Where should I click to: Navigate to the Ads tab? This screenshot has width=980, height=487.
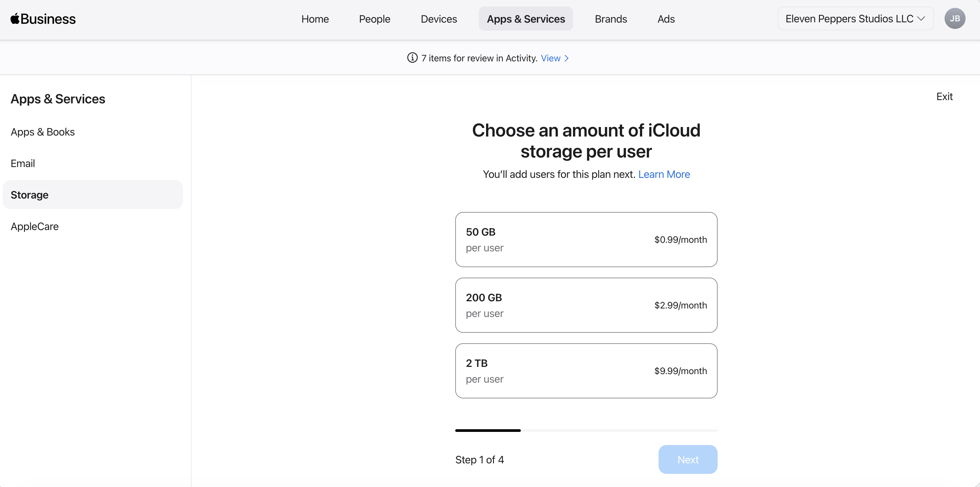[666, 19]
